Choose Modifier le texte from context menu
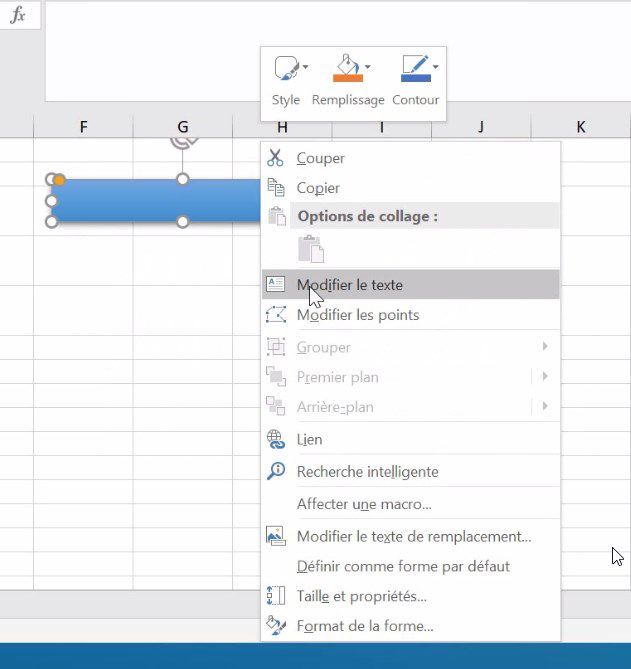631x669 pixels. 349,285
